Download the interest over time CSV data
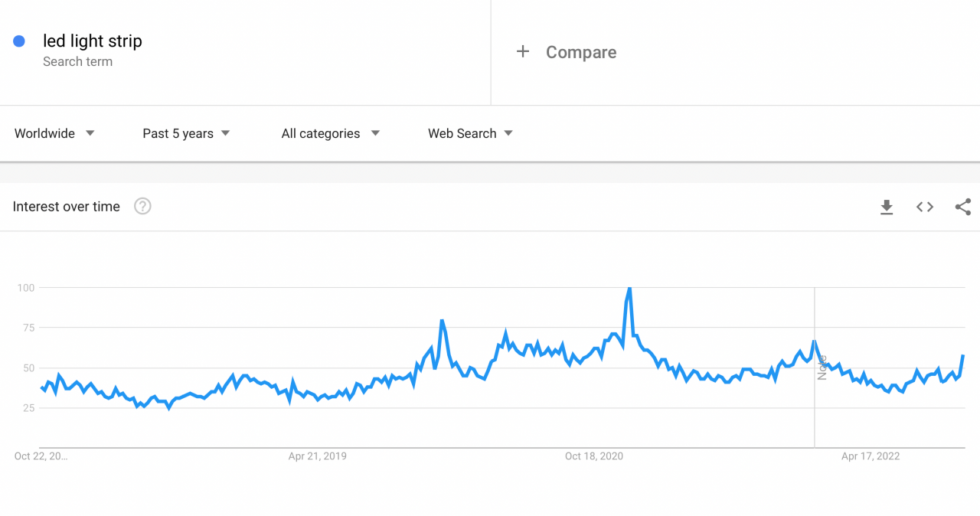 [x=887, y=207]
